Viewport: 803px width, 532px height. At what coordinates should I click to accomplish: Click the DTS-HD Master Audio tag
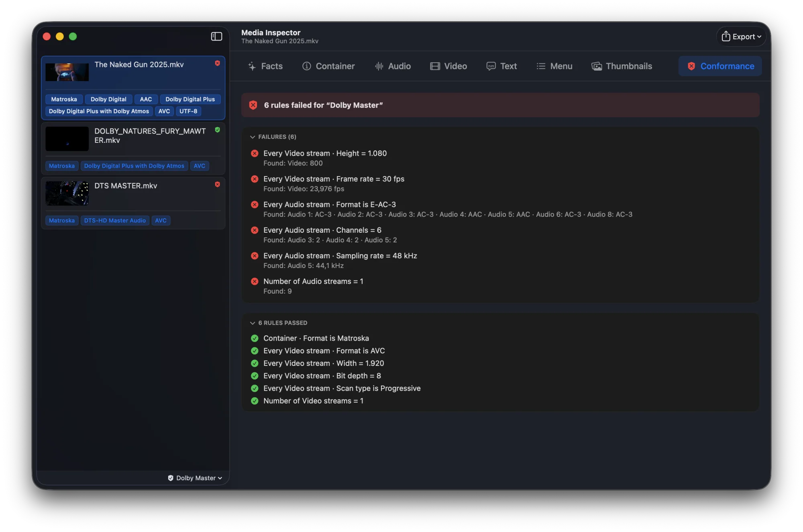(x=115, y=220)
